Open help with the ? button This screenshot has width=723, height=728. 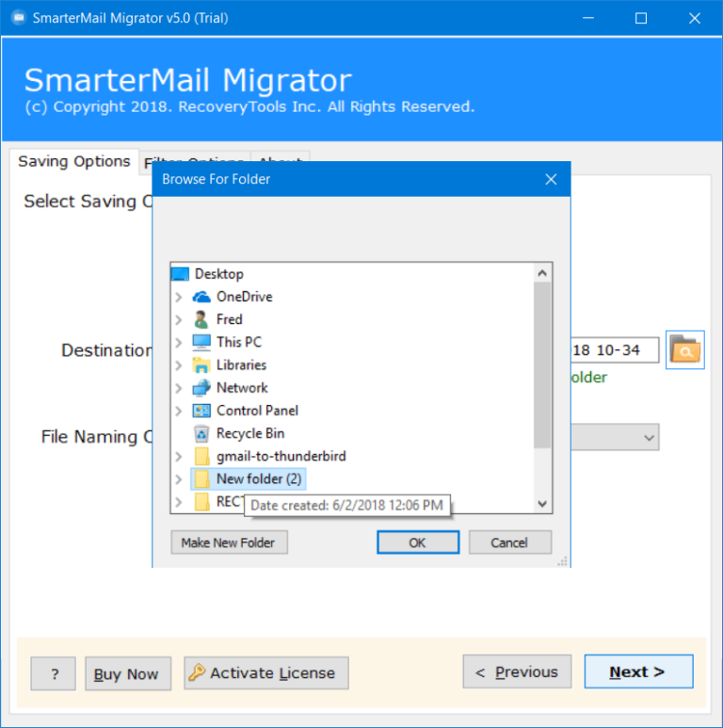(x=54, y=673)
